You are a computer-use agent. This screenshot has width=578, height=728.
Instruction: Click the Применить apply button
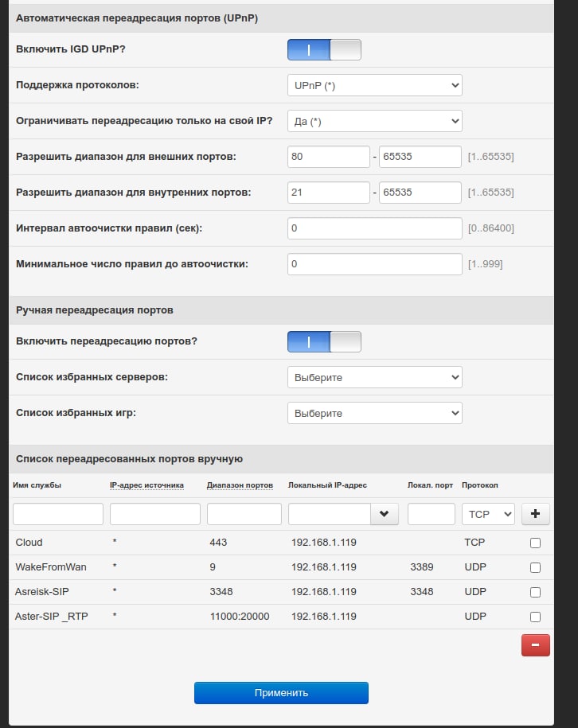[281, 693]
